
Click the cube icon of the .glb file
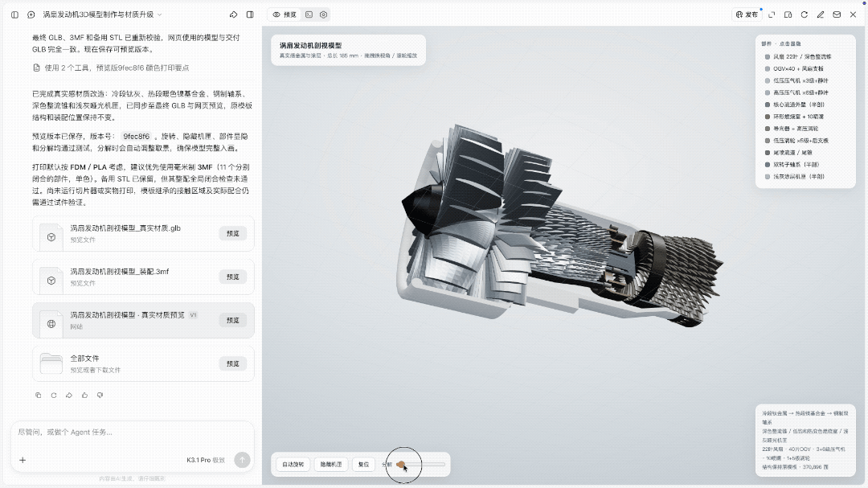click(51, 236)
